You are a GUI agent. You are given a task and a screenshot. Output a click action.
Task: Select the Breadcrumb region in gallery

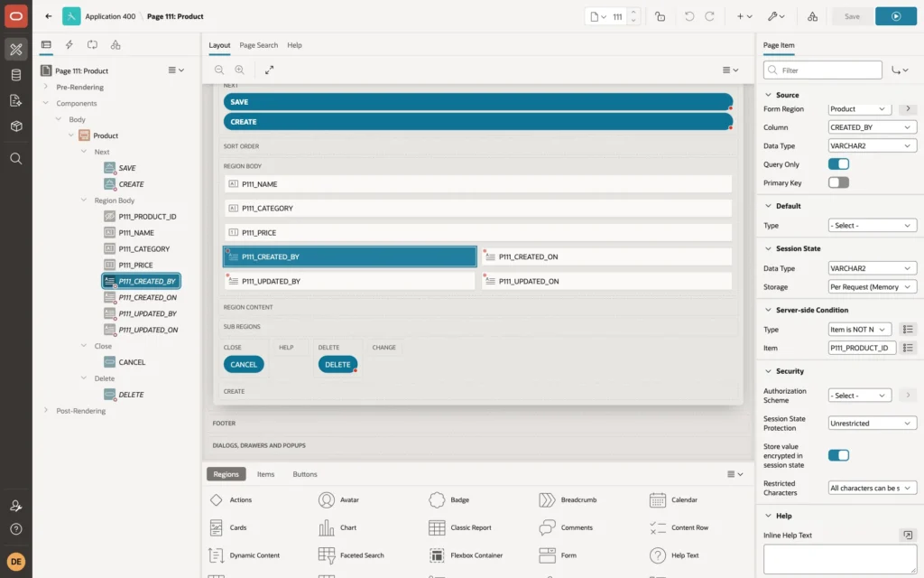pyautogui.click(x=568, y=499)
